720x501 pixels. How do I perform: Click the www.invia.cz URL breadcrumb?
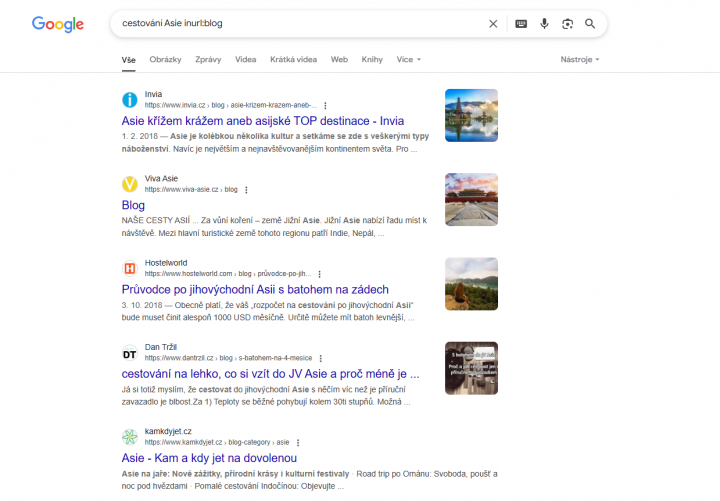click(231, 105)
